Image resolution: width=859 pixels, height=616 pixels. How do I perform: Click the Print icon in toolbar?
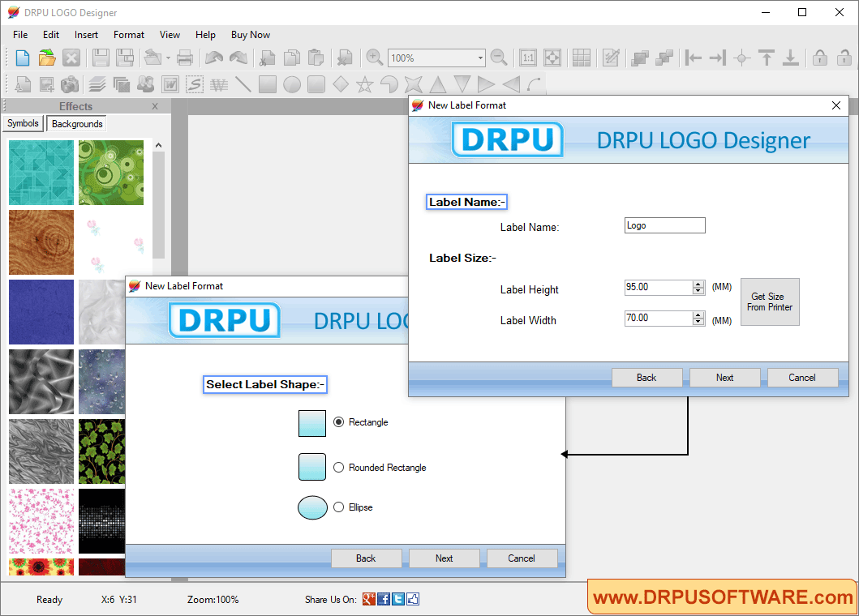tap(185, 58)
